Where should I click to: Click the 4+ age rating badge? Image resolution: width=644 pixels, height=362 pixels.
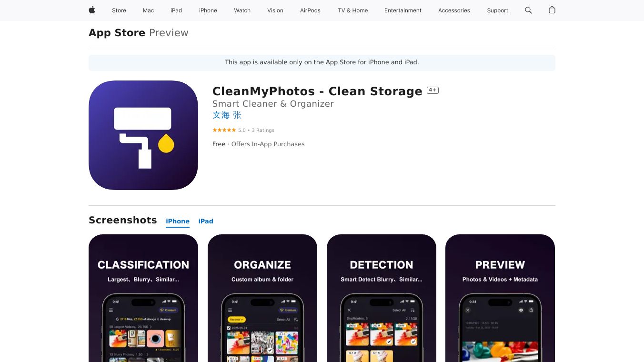pos(433,90)
